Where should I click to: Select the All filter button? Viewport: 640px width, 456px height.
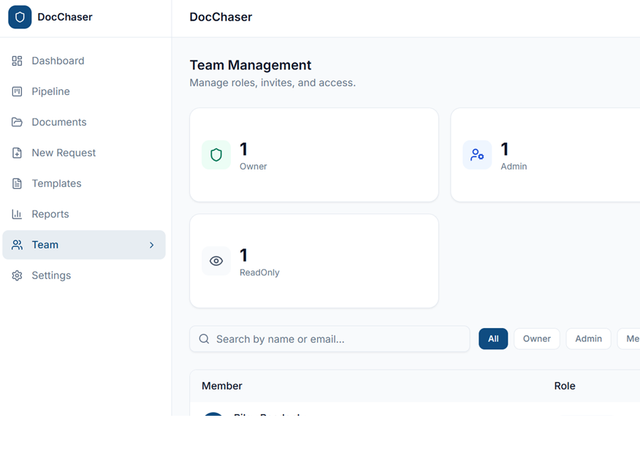point(493,339)
